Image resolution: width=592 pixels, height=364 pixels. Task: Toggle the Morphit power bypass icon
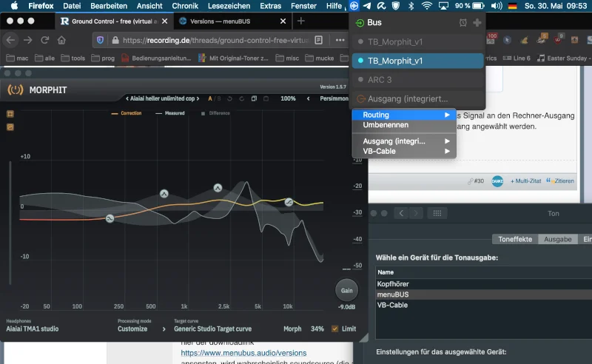(x=16, y=90)
